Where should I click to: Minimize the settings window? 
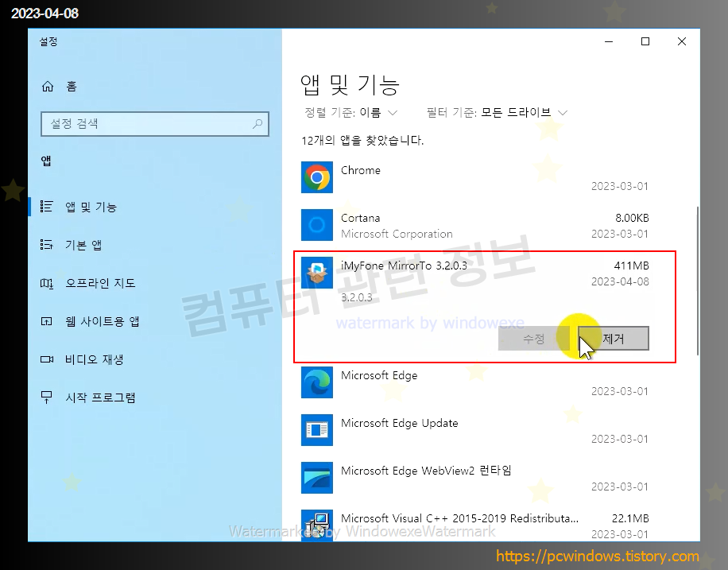(x=609, y=41)
